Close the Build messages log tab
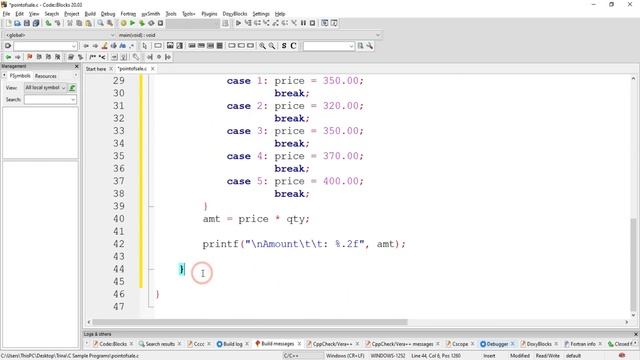The height and width of the screenshot is (360, 640). [299, 344]
